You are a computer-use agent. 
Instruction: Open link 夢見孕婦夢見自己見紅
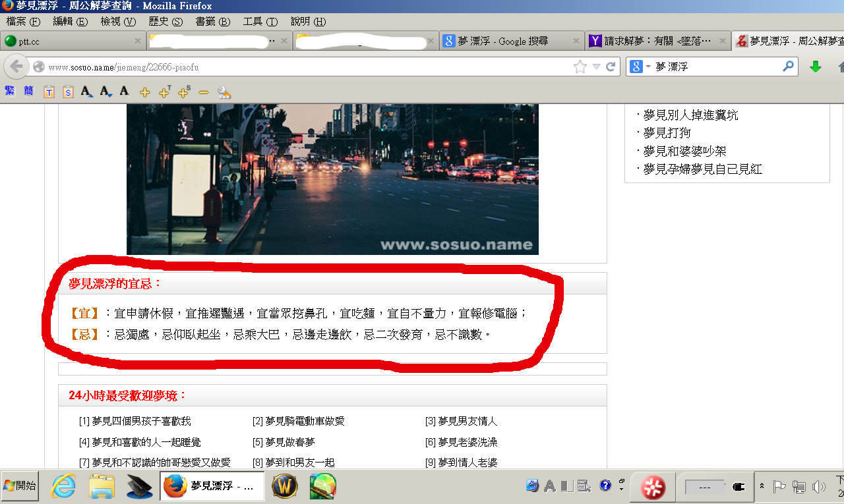(x=702, y=169)
